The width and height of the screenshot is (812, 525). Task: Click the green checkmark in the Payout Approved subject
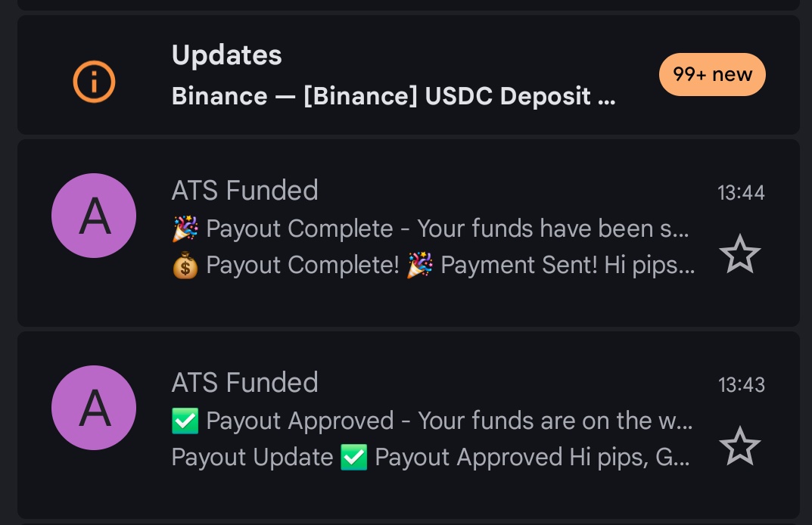185,421
